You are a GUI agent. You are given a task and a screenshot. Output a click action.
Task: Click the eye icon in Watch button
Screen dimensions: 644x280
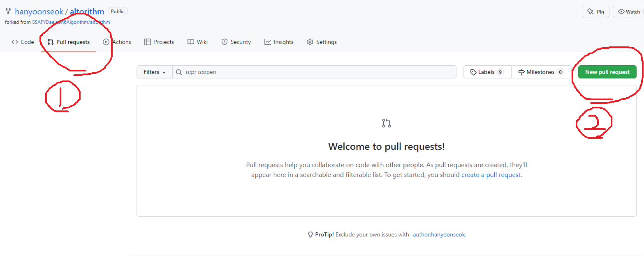pyautogui.click(x=621, y=11)
